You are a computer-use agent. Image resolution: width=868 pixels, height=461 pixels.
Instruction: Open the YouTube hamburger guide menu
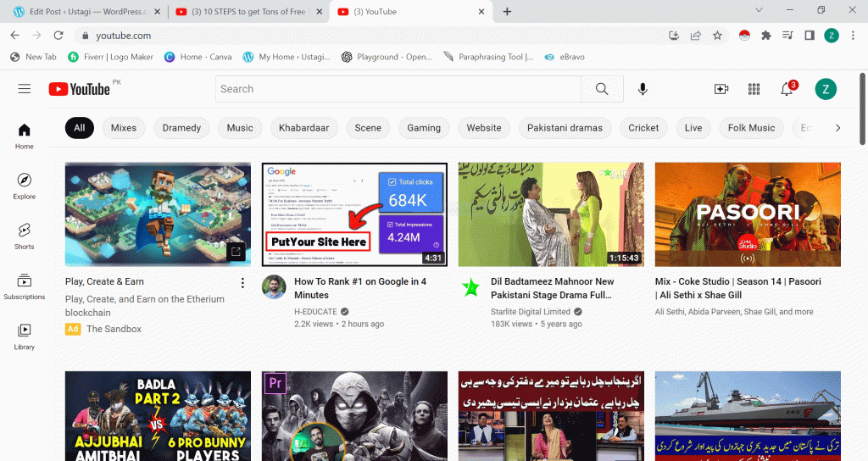click(25, 89)
